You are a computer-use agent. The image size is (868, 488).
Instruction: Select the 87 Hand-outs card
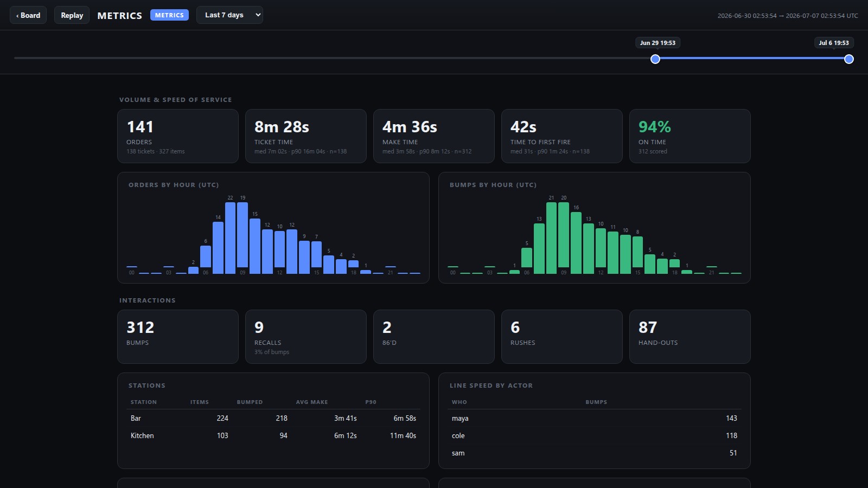coord(690,337)
